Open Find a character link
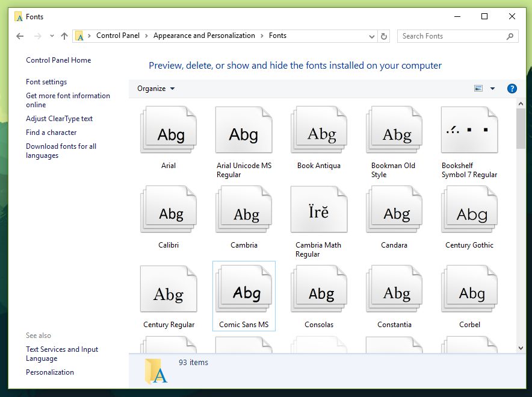532x397 pixels. tap(51, 133)
